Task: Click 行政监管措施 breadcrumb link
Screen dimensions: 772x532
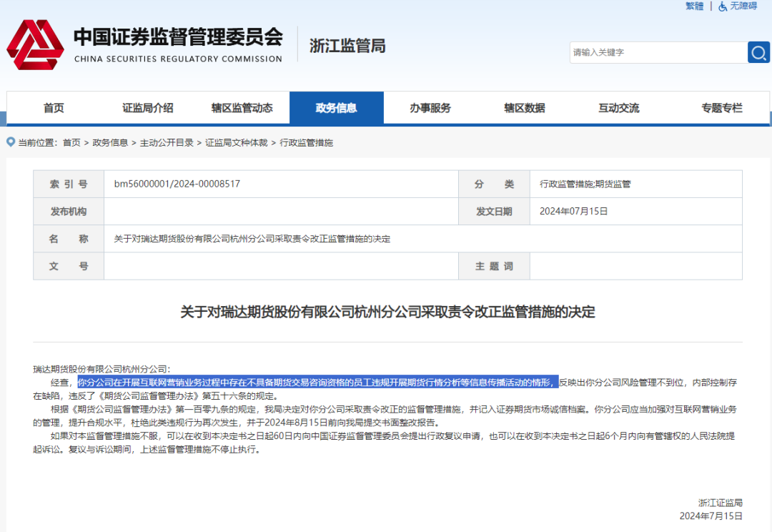Action: [x=306, y=143]
